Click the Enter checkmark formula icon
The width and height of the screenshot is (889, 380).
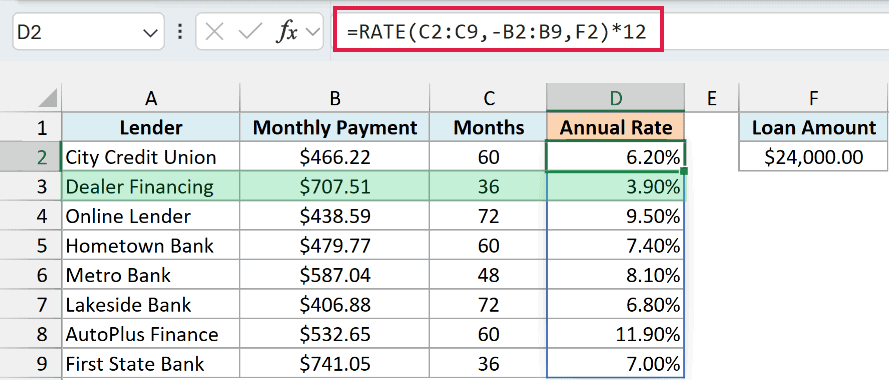(x=249, y=32)
